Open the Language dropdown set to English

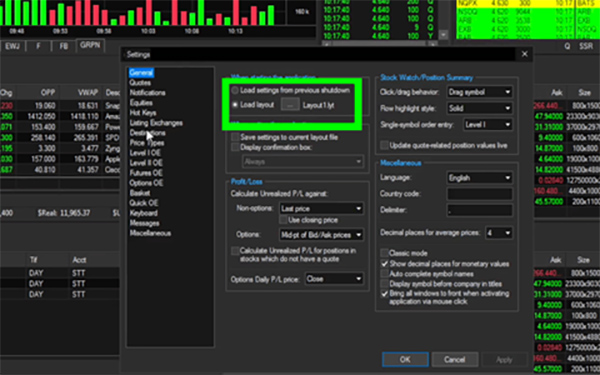(x=479, y=178)
